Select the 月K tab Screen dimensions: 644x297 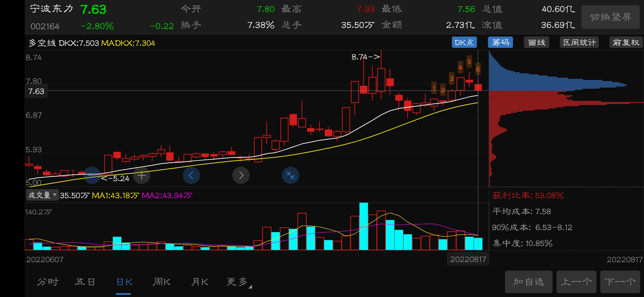pos(200,282)
